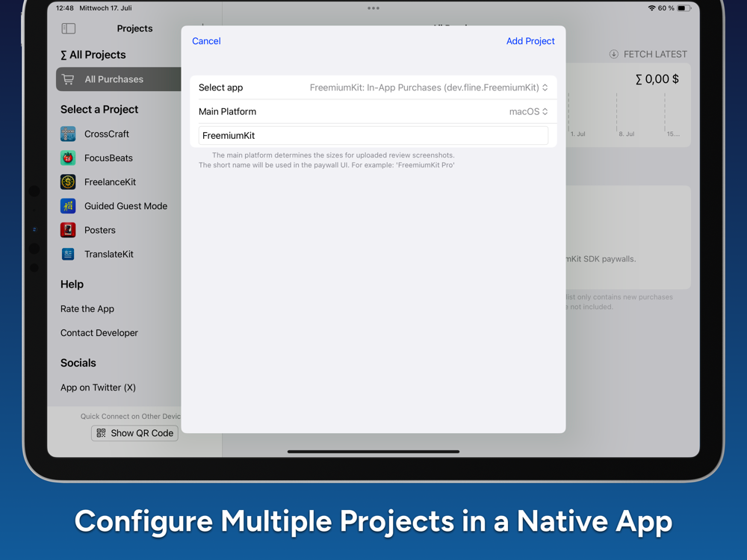This screenshot has width=747, height=560.
Task: Click the 1. Jul chart label
Action: (x=578, y=134)
